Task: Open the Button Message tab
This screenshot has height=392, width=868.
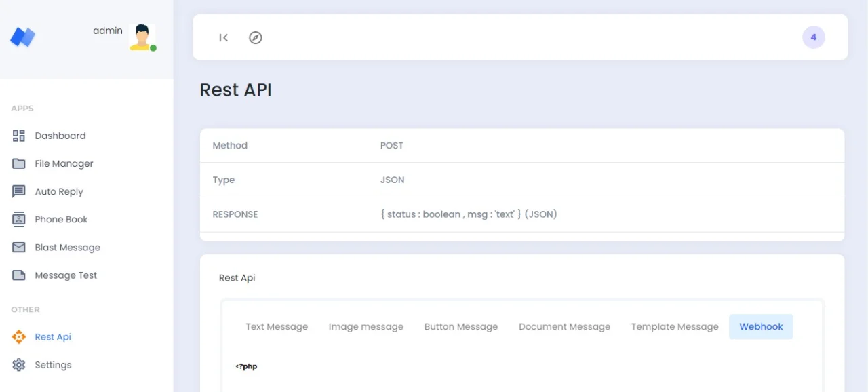Action: point(461,326)
